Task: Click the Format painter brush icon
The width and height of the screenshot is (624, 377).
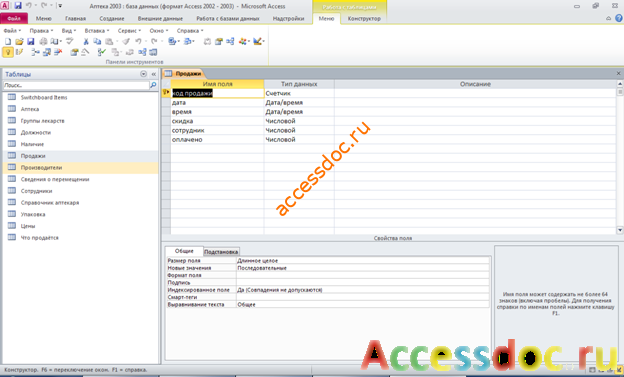Action: pyautogui.click(x=126, y=41)
